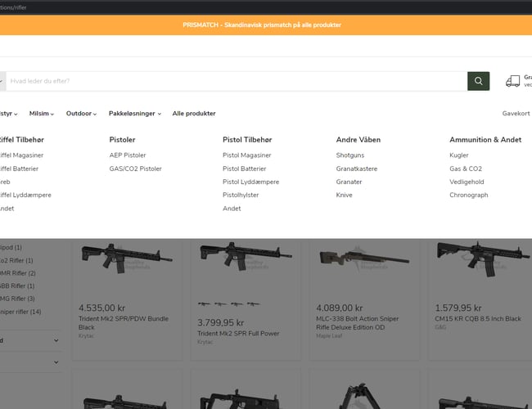
Task: Open MLC-338 Bolt Action Sniper image
Action: point(364,258)
